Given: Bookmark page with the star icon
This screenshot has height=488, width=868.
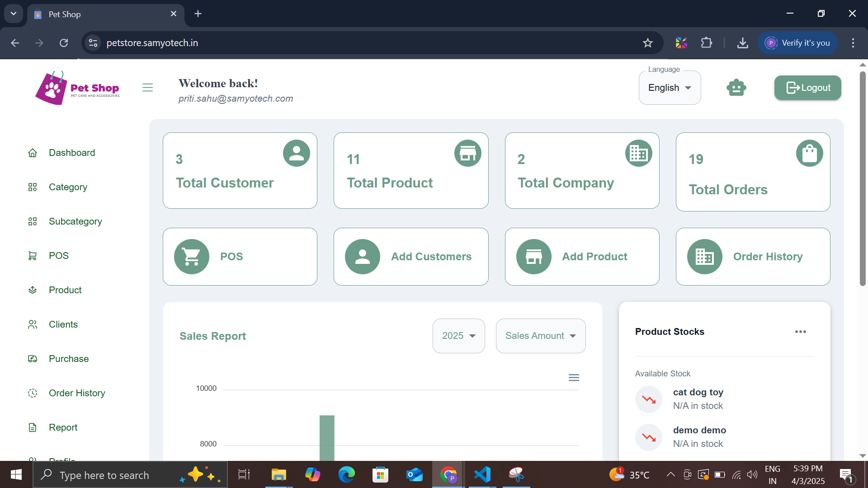Looking at the screenshot, I should (x=648, y=43).
